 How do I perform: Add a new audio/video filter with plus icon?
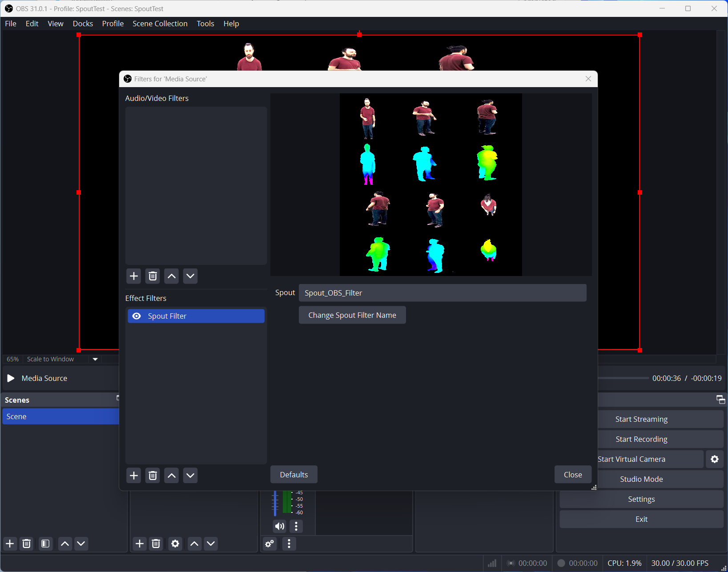133,276
